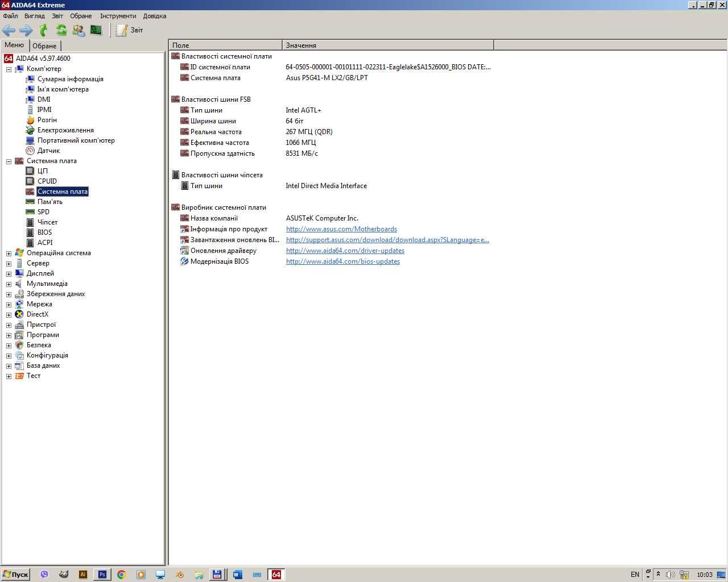Expand the Операційна система node
728x582 pixels.
click(9, 253)
